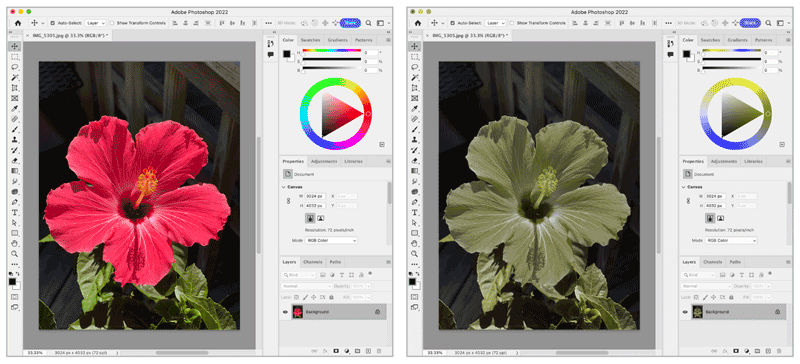Select the Type tool in olive-flower window
The width and height of the screenshot is (800, 364).
(x=415, y=212)
